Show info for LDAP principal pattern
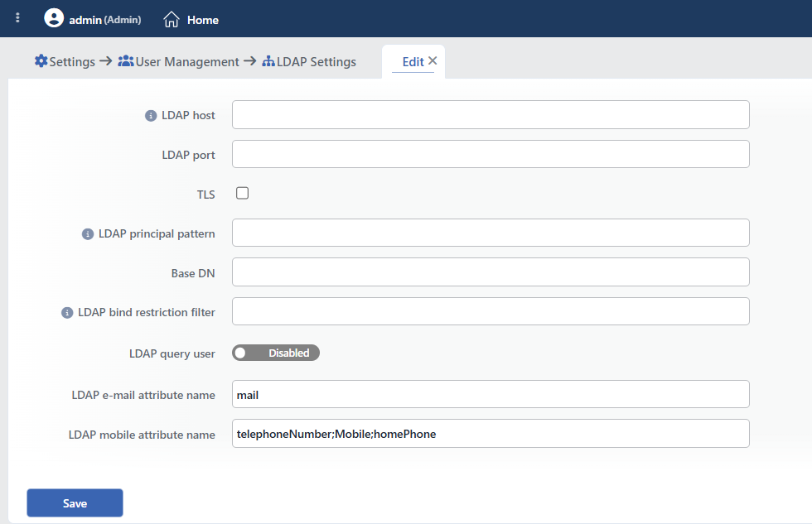The image size is (812, 524). point(88,234)
